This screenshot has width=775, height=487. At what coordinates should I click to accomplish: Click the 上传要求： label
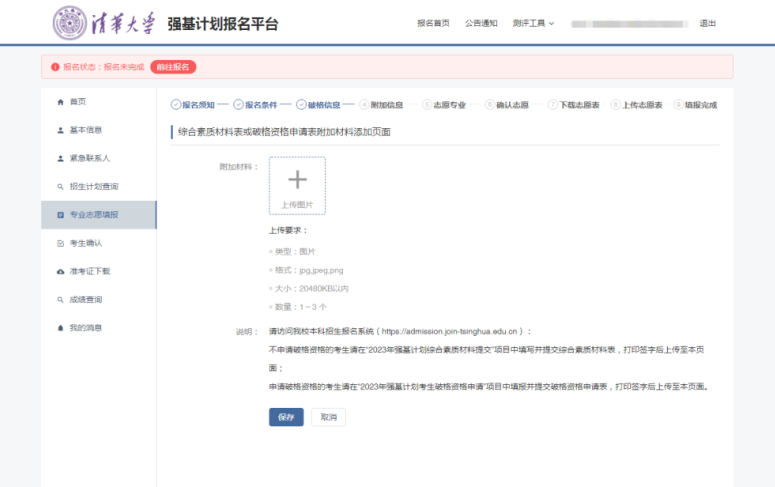[289, 230]
